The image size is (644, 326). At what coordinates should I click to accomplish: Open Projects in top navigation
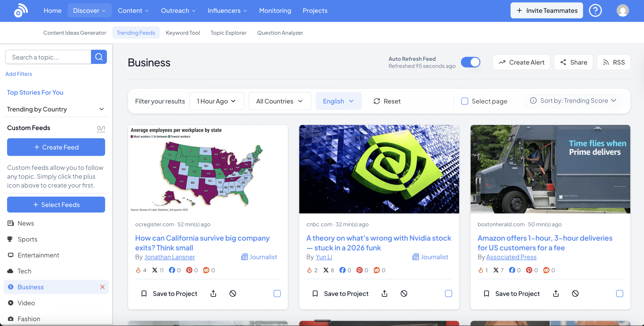tap(315, 11)
